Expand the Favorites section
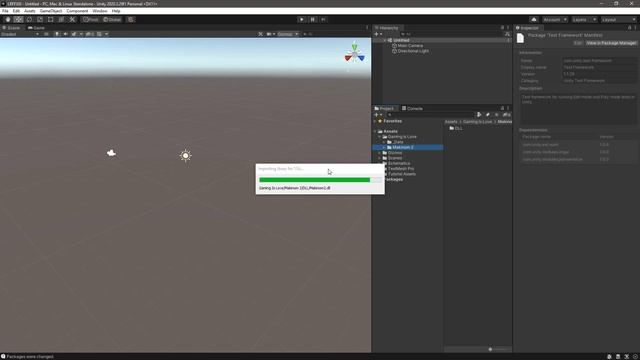The width and height of the screenshot is (640, 360). 375,121
